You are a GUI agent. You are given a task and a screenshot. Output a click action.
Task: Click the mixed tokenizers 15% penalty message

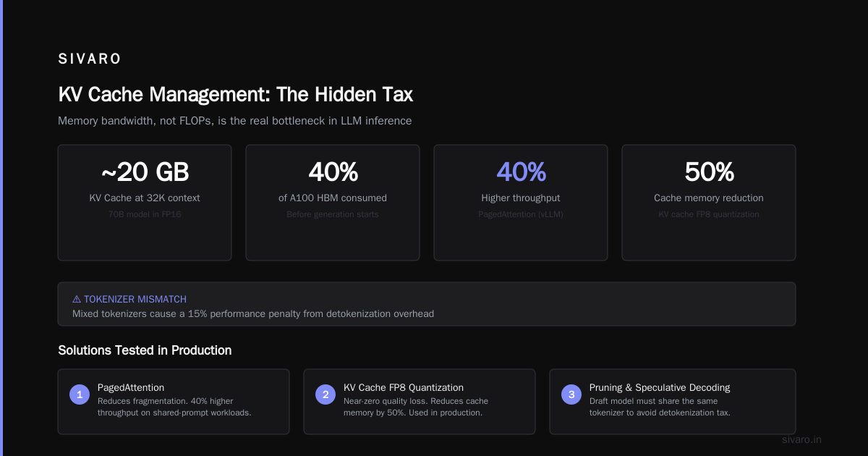tap(253, 314)
